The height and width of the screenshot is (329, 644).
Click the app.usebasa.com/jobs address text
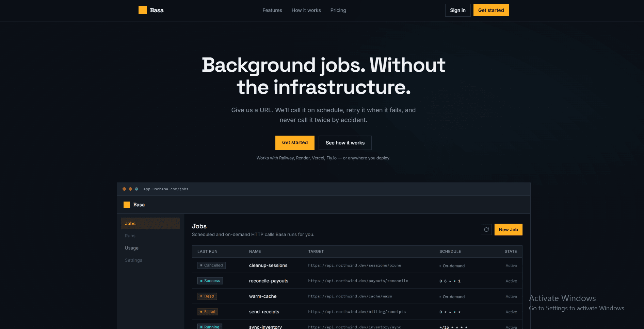(166, 189)
